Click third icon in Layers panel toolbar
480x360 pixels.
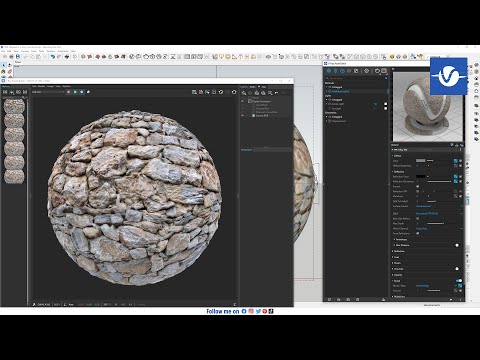257,93
